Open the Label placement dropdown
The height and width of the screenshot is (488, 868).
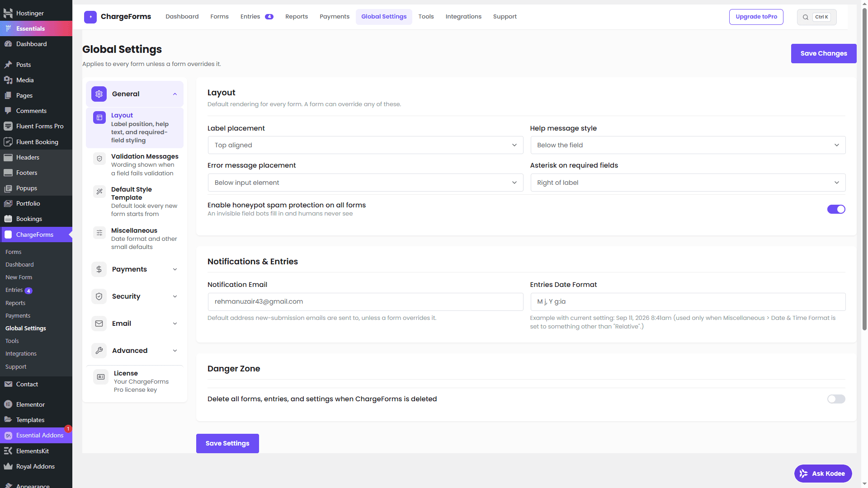pyautogui.click(x=365, y=145)
